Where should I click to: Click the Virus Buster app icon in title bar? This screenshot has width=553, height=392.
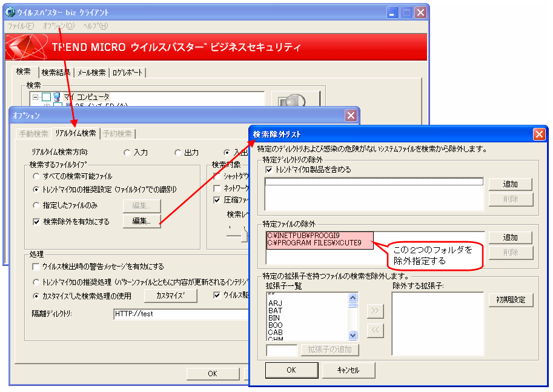pos(10,12)
